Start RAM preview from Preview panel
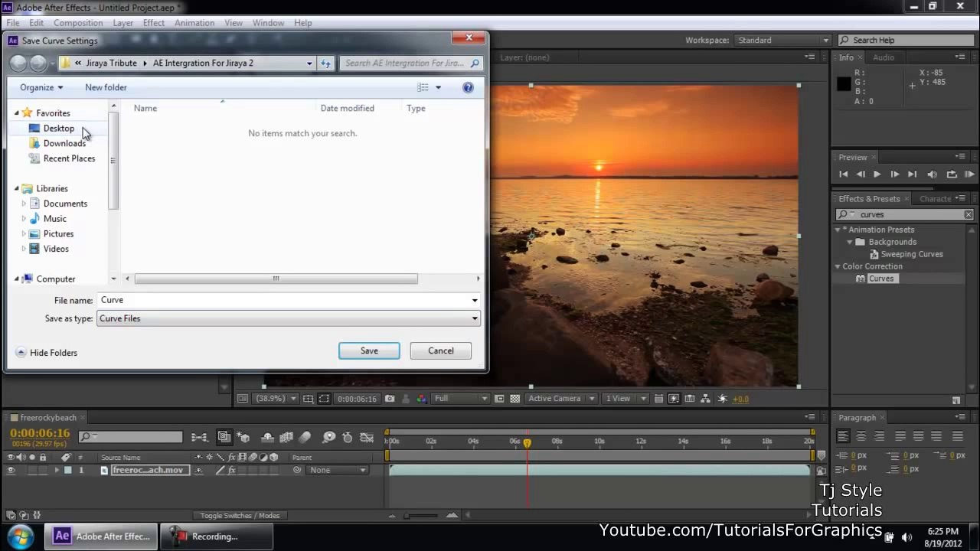The width and height of the screenshot is (980, 551). coord(969,174)
